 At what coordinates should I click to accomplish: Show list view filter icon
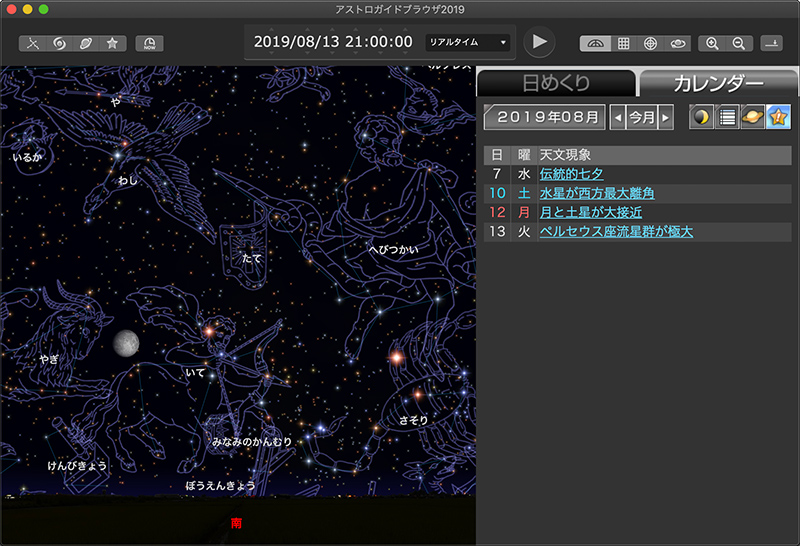click(x=727, y=117)
